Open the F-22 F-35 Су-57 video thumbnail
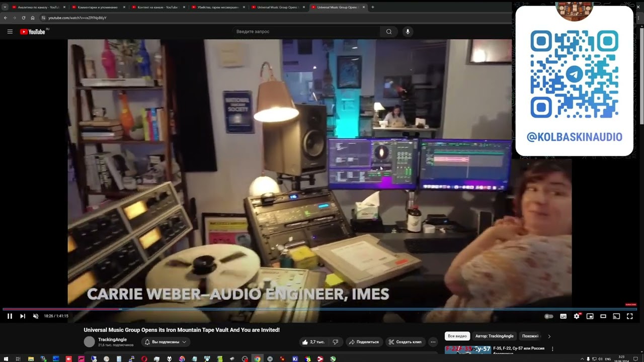This screenshot has width=644, height=362. coord(468,349)
